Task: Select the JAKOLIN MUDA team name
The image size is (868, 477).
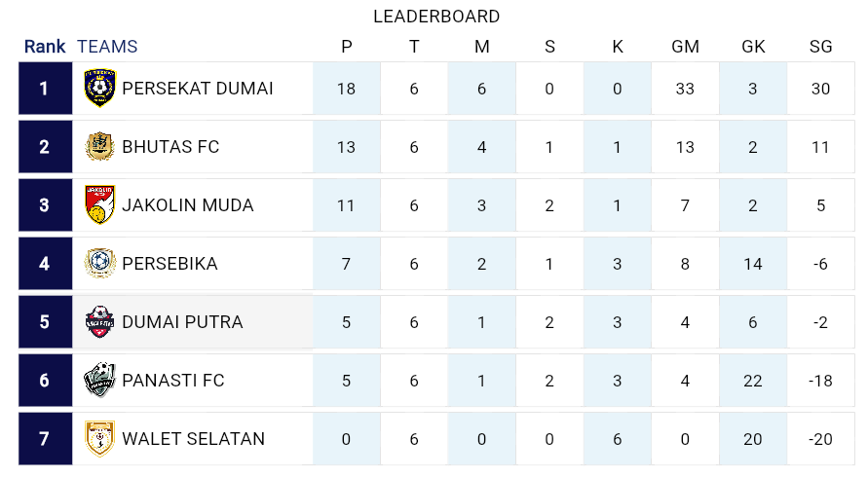Action: 187,205
